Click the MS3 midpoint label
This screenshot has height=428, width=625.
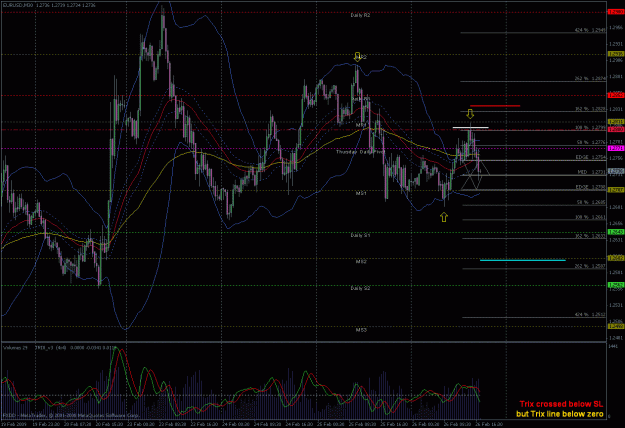tap(361, 330)
